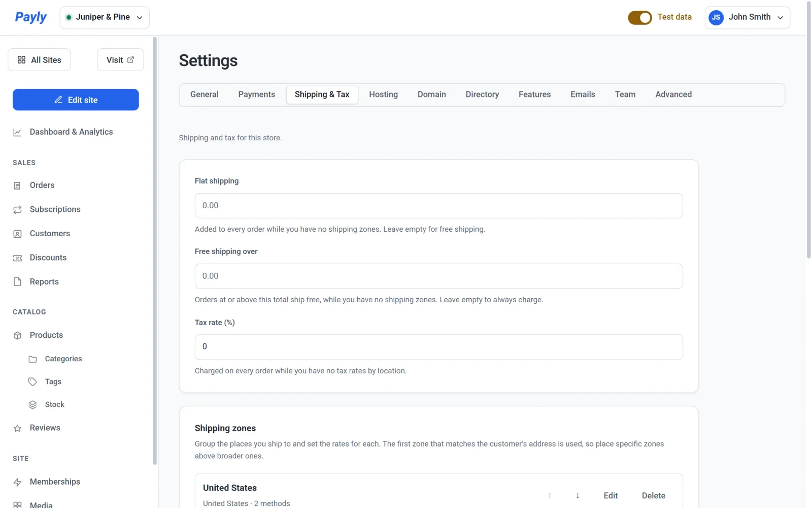Click the Reviews star icon

coord(17,428)
